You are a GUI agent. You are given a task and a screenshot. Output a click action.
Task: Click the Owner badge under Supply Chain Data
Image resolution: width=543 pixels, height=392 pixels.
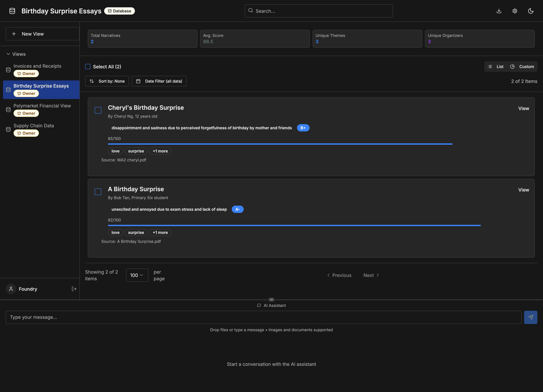[26, 133]
